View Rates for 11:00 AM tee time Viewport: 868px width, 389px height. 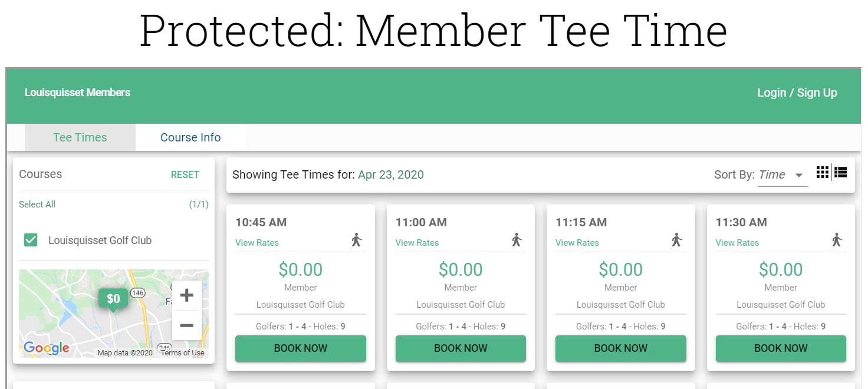point(417,242)
